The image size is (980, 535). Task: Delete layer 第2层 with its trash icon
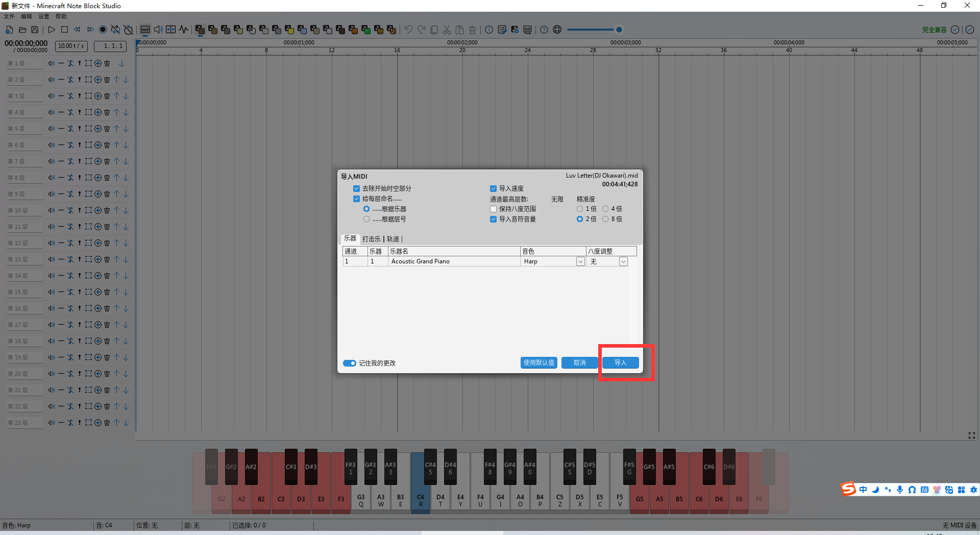pyautogui.click(x=107, y=80)
